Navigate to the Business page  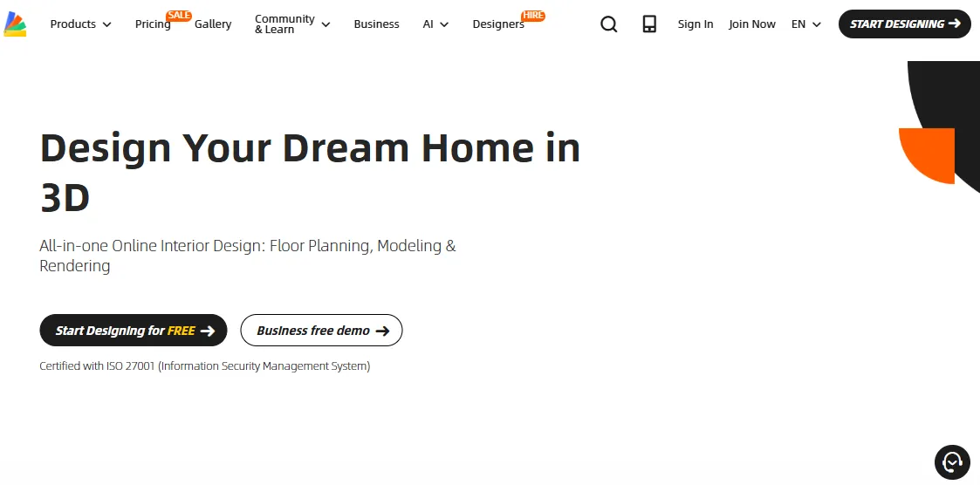[x=376, y=24]
